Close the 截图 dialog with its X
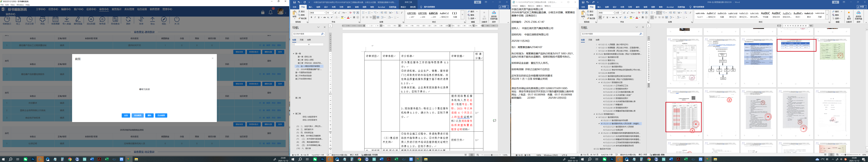Image resolution: width=868 pixels, height=162 pixels. point(213,58)
